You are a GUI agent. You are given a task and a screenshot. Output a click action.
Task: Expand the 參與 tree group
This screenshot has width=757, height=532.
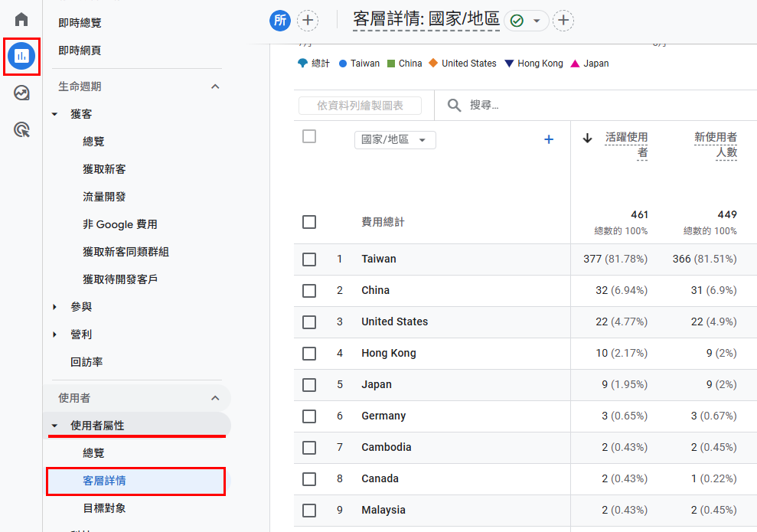pos(54,307)
